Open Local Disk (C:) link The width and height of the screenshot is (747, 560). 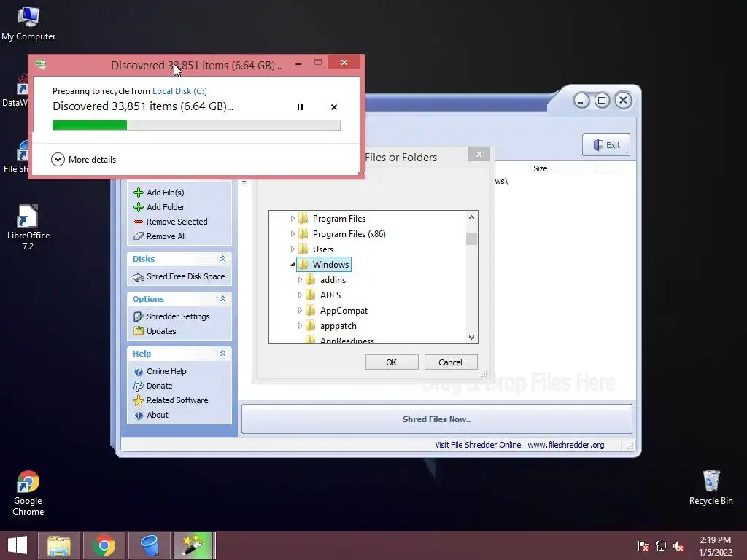click(x=179, y=91)
